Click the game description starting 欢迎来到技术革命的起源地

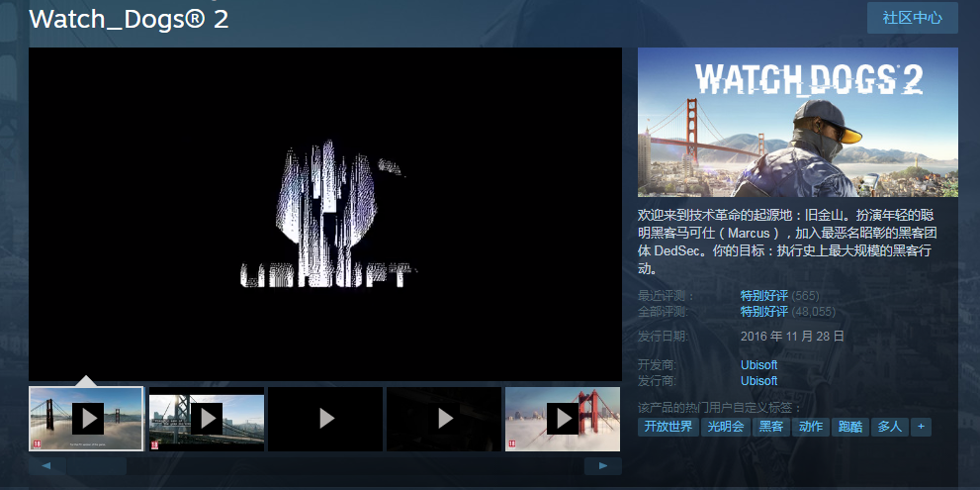click(x=789, y=243)
